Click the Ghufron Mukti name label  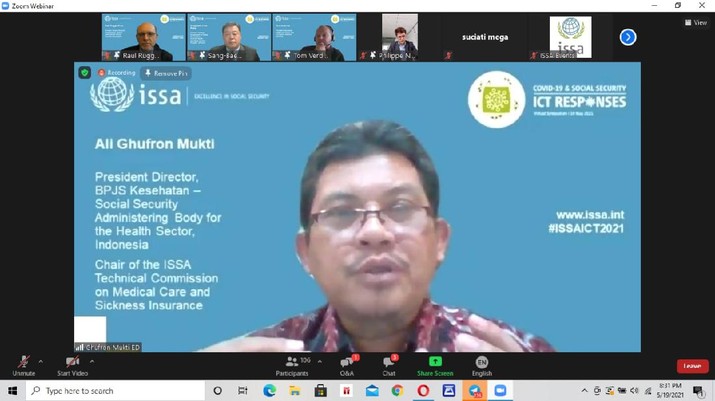(x=108, y=347)
